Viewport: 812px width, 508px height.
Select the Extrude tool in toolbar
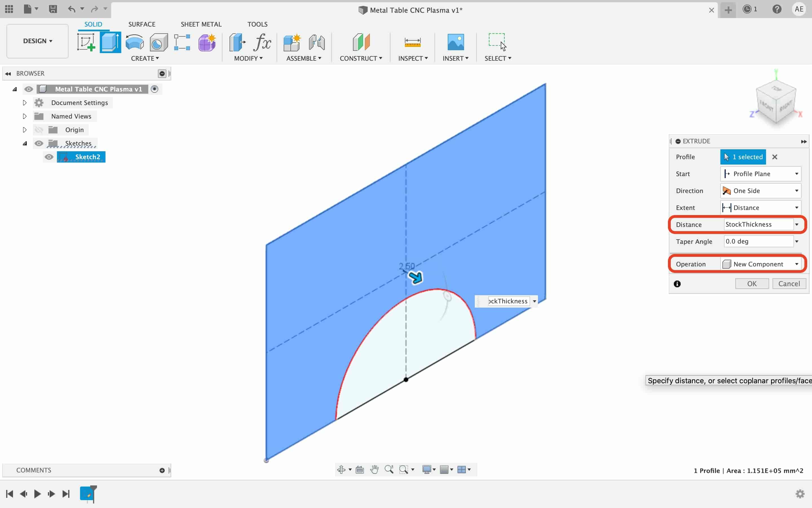click(x=111, y=42)
